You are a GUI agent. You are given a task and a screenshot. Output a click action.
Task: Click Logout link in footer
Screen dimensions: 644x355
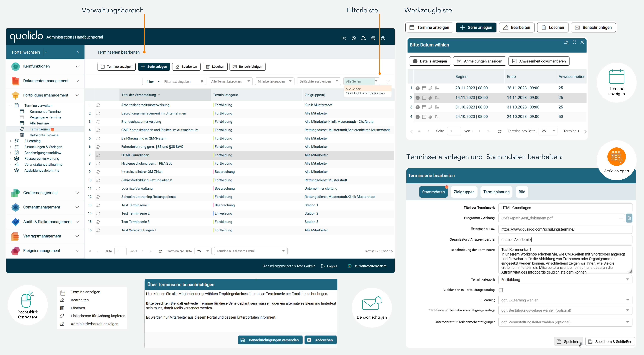point(329,266)
